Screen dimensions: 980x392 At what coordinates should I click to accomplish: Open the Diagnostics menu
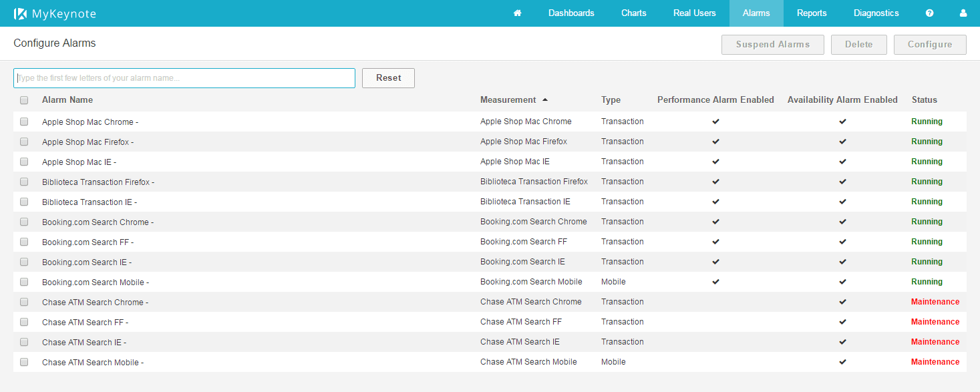pos(876,13)
